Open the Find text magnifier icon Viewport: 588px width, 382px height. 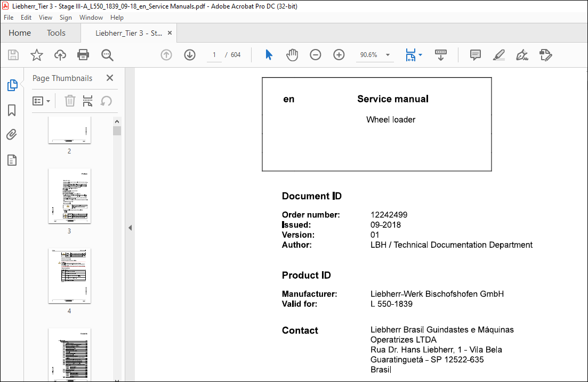point(107,55)
